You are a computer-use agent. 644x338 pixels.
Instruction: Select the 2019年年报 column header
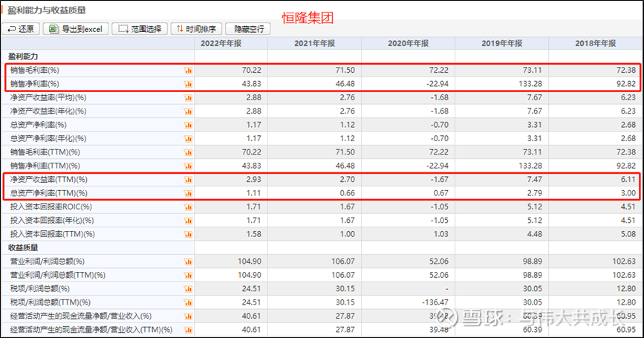point(502,43)
